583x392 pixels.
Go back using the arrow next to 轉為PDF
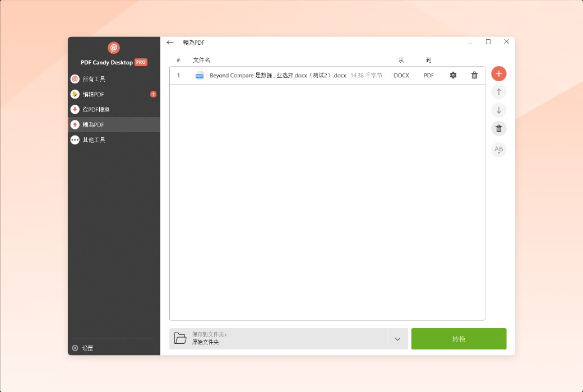[x=170, y=42]
